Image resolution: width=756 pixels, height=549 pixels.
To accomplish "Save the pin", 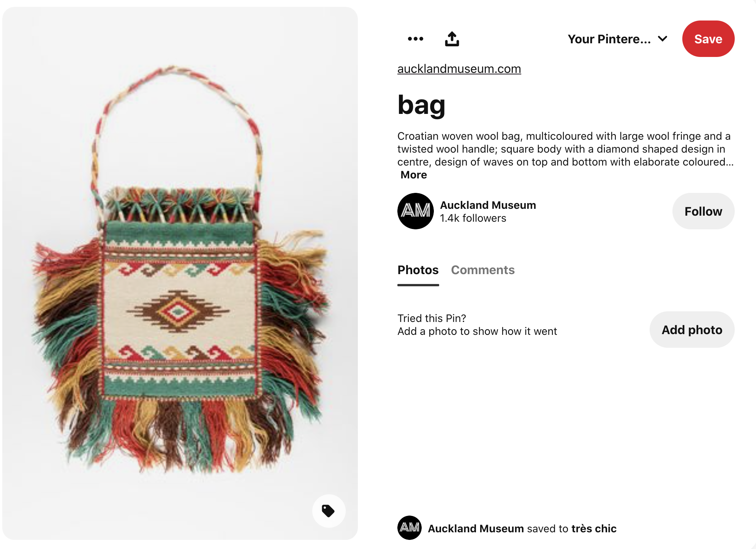I will pyautogui.click(x=708, y=38).
